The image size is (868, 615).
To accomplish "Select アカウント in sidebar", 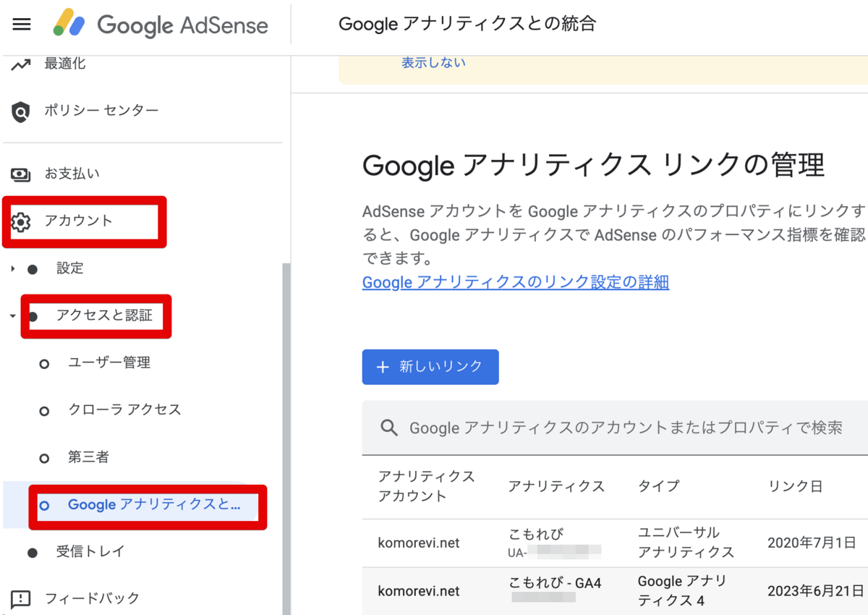I will point(78,221).
